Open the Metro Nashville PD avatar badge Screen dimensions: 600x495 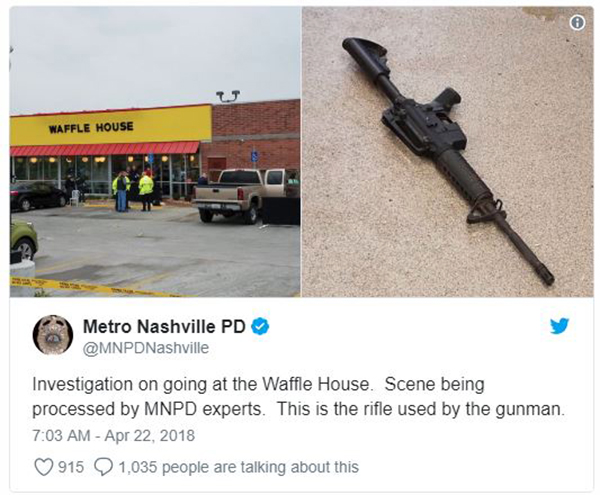53,335
